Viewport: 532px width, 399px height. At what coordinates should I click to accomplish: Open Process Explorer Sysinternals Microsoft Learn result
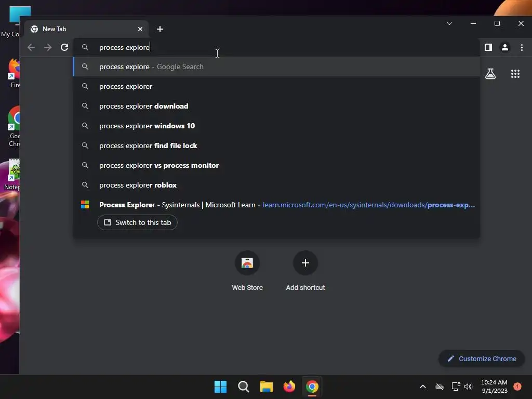(x=276, y=205)
